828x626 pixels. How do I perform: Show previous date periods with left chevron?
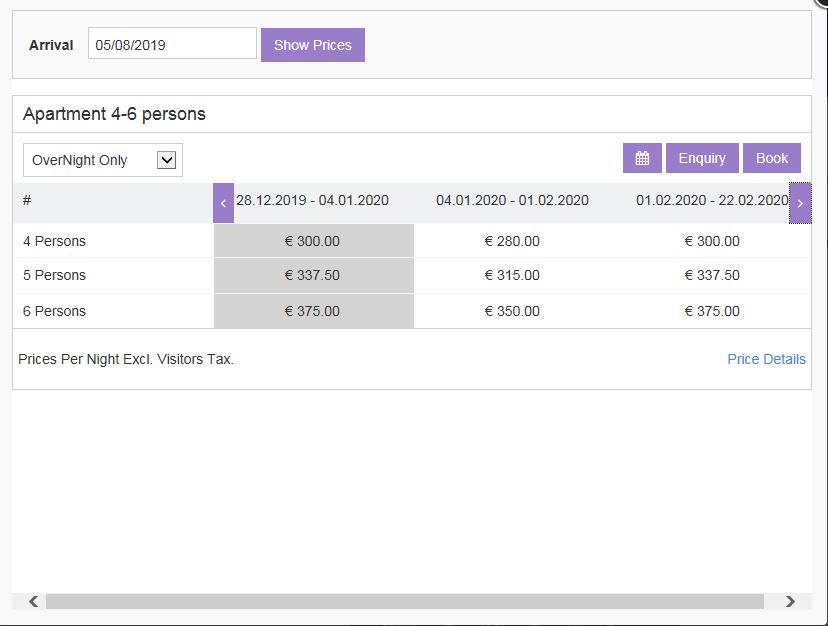coord(223,203)
